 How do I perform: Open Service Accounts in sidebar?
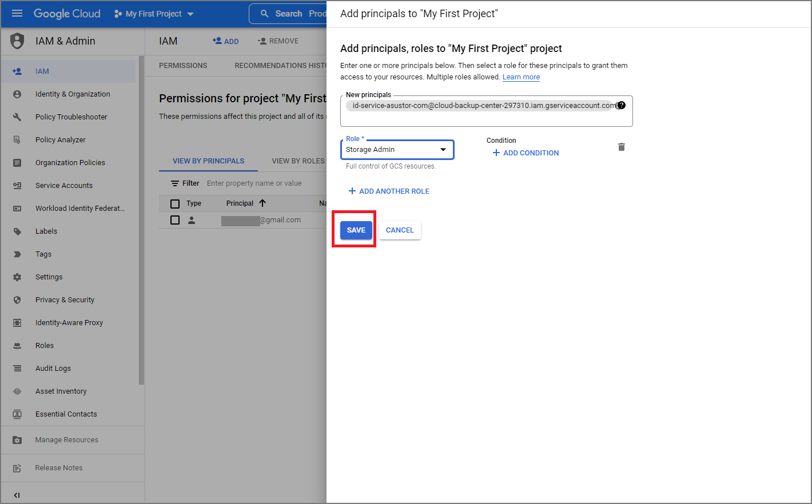[x=64, y=186]
